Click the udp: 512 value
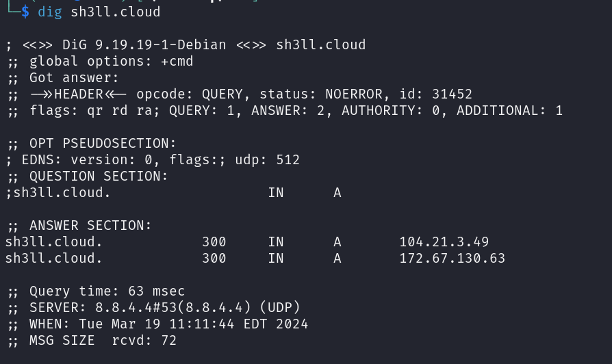The image size is (612, 364). [268, 160]
